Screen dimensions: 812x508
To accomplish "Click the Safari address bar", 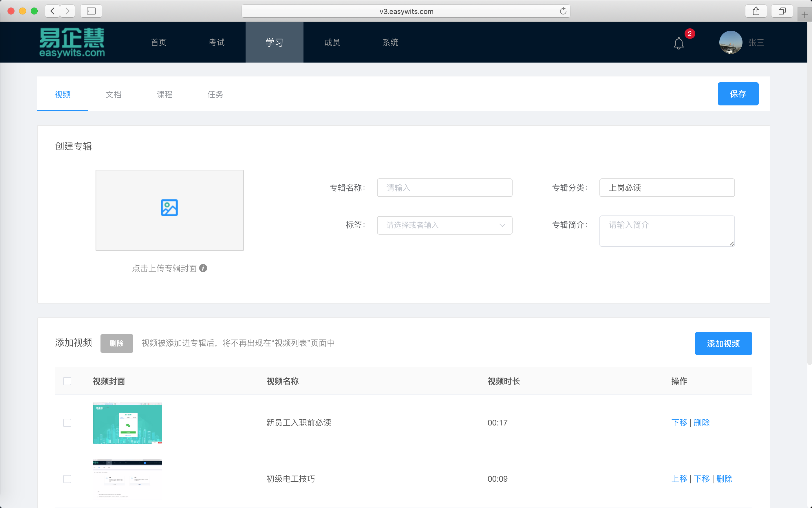I will pyautogui.click(x=406, y=11).
